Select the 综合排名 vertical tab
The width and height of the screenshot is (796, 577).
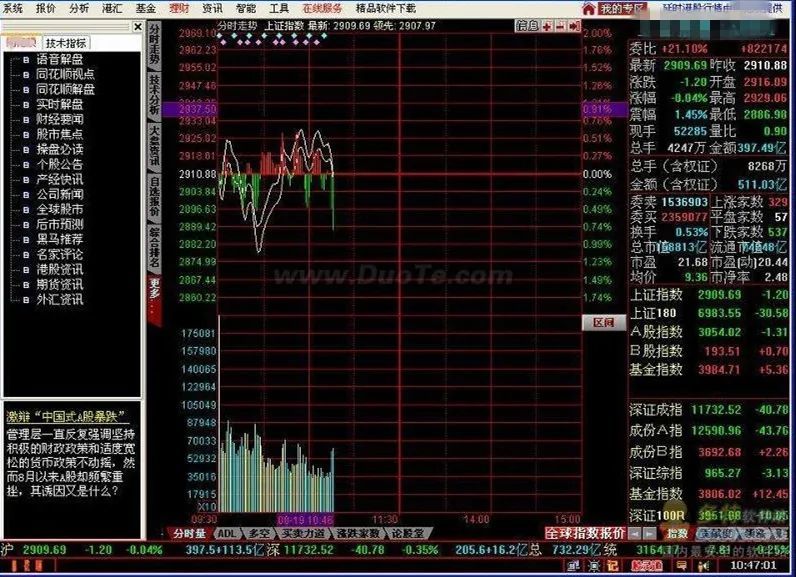click(154, 248)
